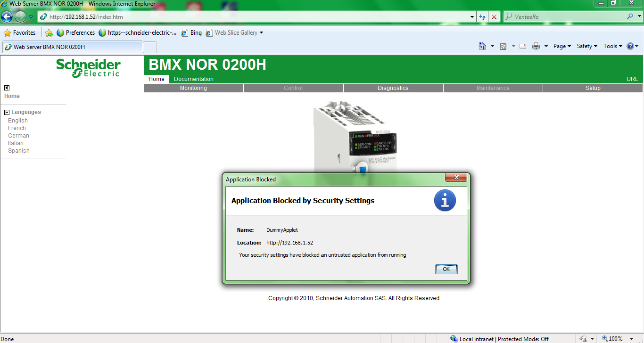Image resolution: width=644 pixels, height=343 pixels.
Task: Click the URL link in green header
Action: coord(632,79)
